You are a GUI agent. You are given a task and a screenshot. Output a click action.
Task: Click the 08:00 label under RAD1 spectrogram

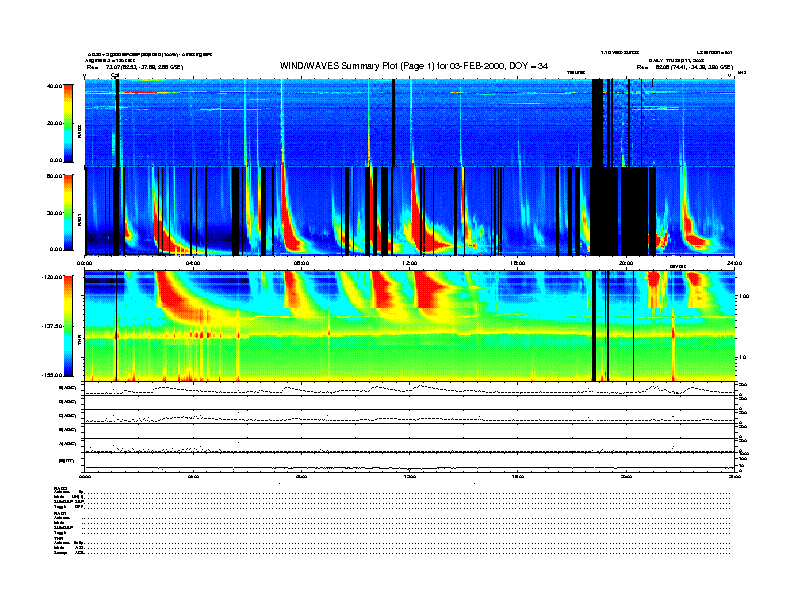(301, 263)
